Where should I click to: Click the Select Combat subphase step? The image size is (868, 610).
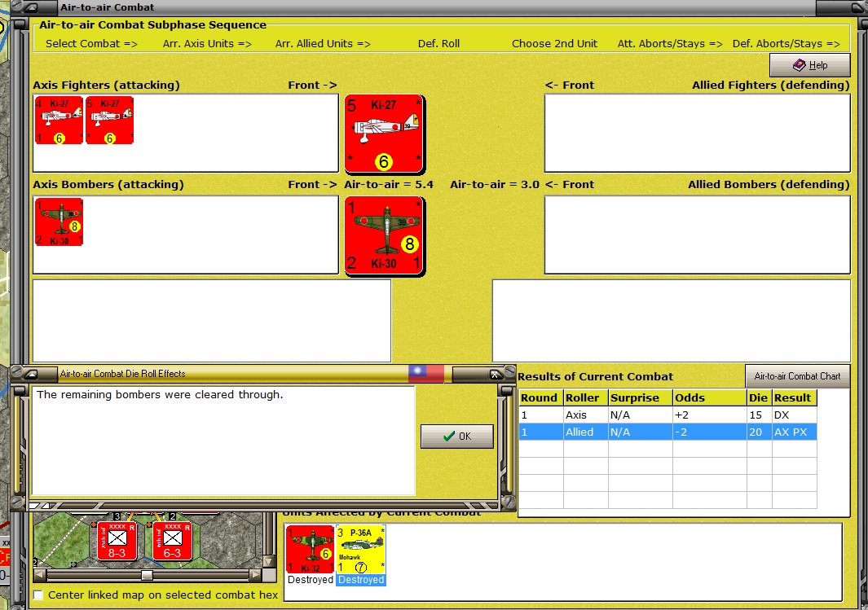(91, 44)
